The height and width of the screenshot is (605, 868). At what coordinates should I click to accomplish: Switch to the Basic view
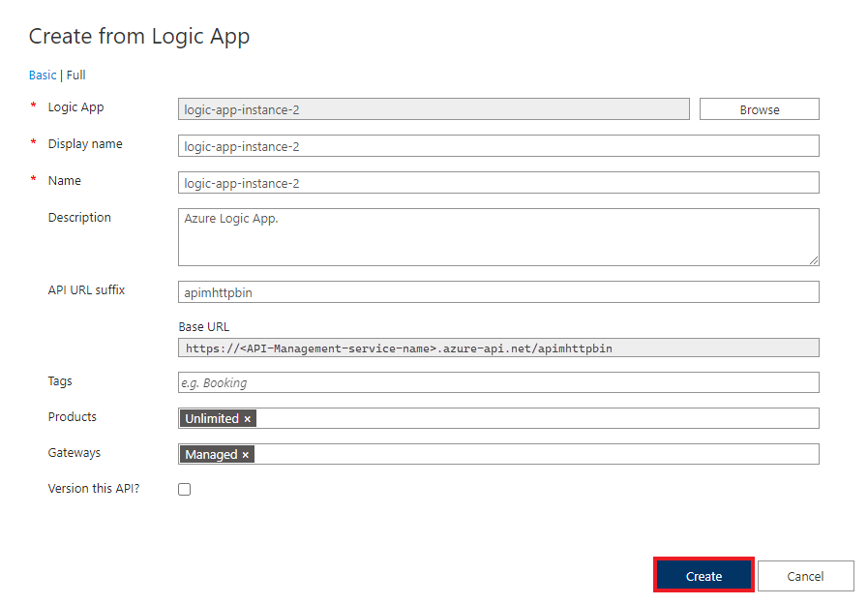(x=43, y=75)
